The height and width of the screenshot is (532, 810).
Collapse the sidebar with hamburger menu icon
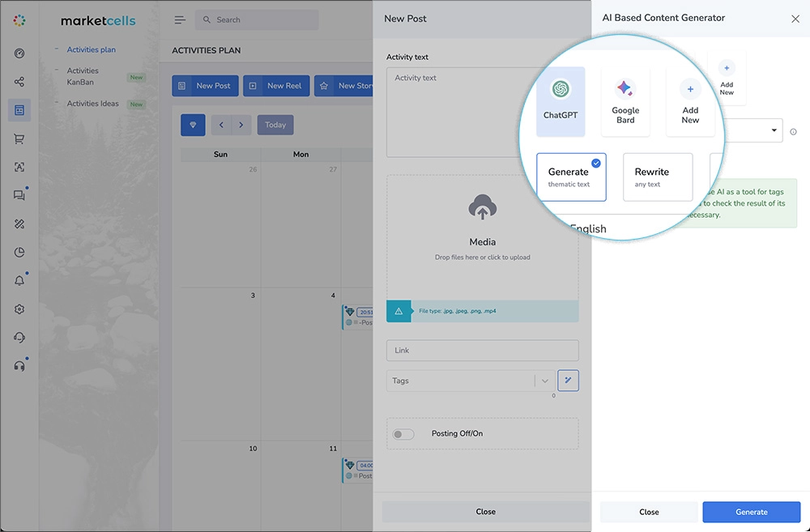[180, 20]
